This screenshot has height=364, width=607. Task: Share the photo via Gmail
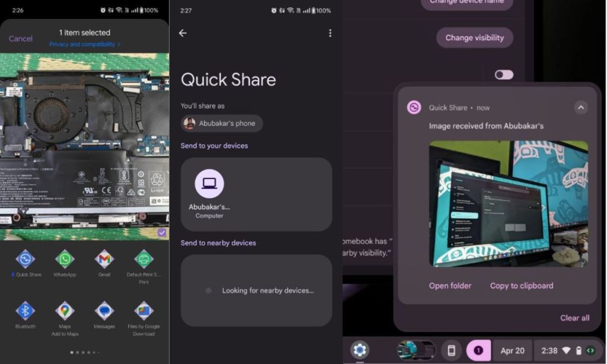point(104,259)
